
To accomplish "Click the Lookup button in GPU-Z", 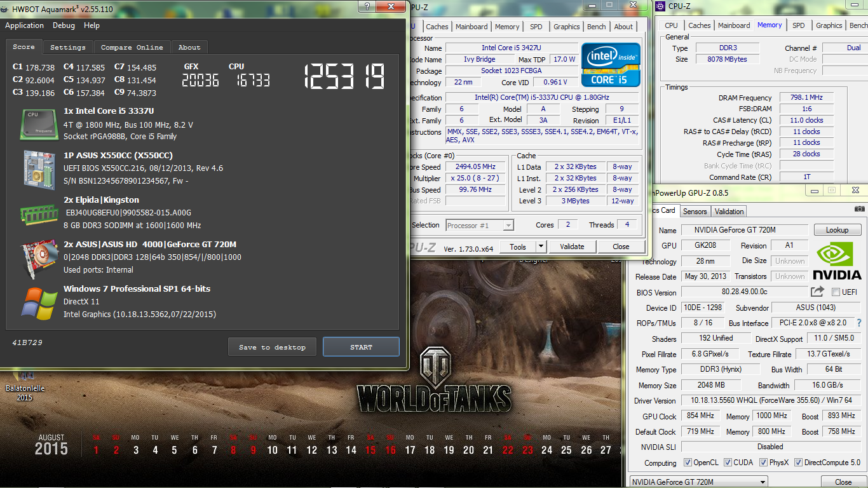I will (837, 230).
